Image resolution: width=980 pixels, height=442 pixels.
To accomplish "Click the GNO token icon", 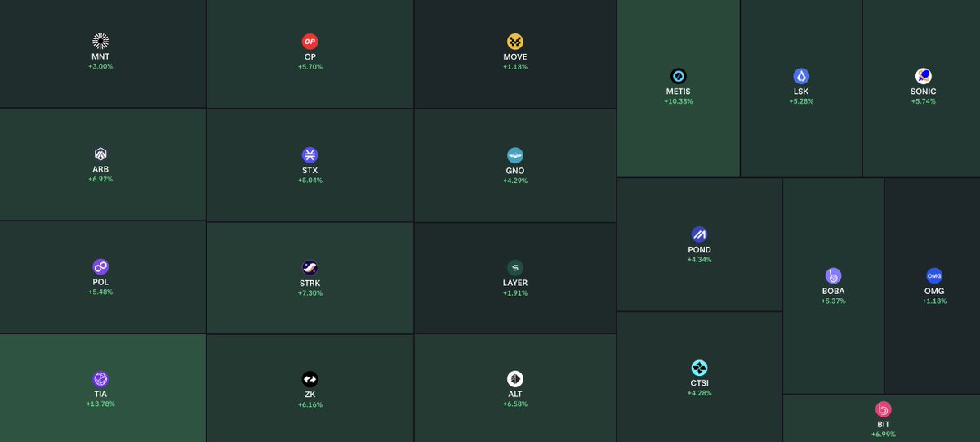I will tap(514, 155).
